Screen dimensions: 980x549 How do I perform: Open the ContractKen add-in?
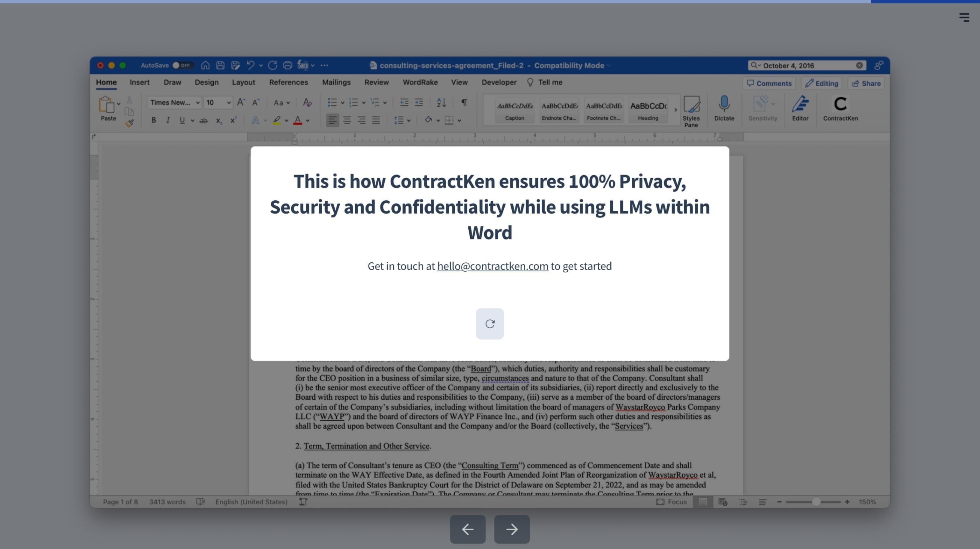841,108
